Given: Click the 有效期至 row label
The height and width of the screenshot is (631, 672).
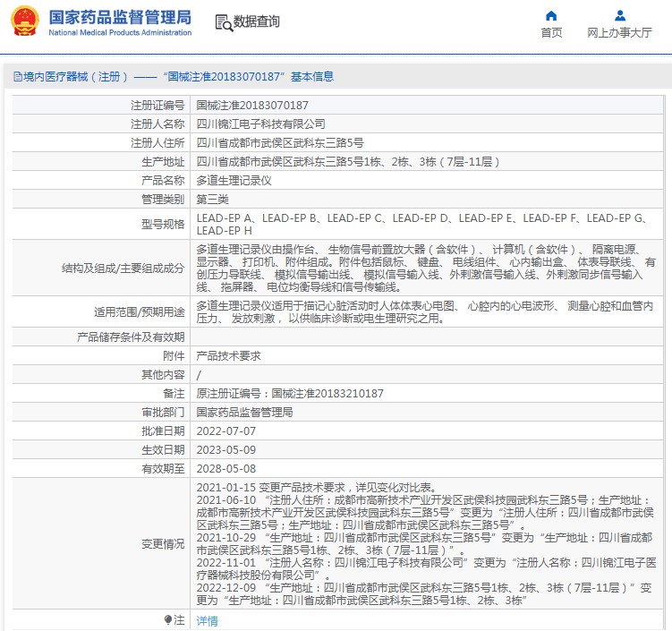Looking at the screenshot, I should (x=163, y=469).
